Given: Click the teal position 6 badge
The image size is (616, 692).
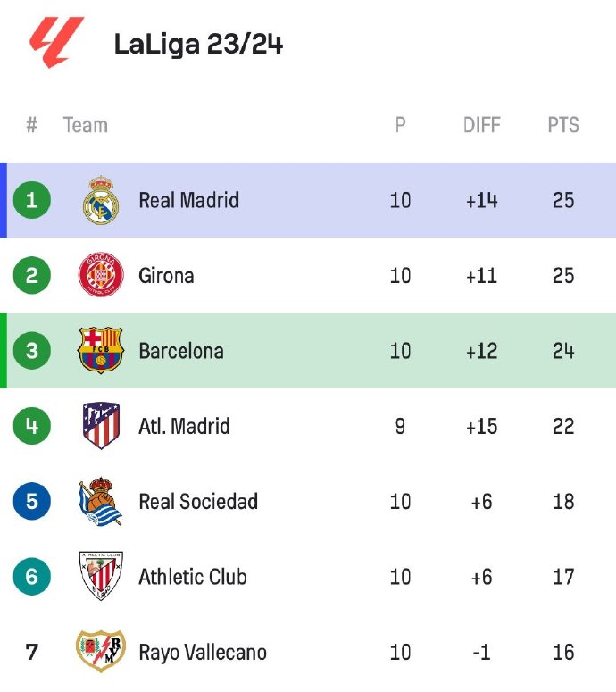Looking at the screenshot, I should point(32,576).
